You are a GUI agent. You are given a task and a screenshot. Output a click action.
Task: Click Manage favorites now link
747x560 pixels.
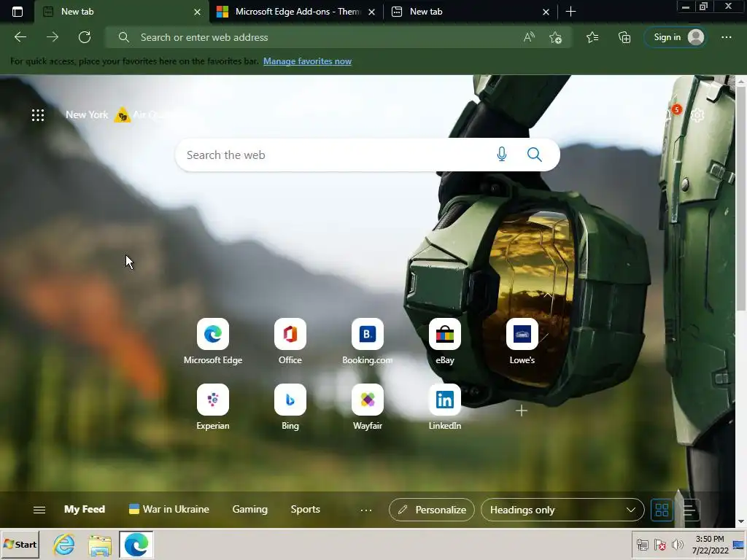(307, 61)
